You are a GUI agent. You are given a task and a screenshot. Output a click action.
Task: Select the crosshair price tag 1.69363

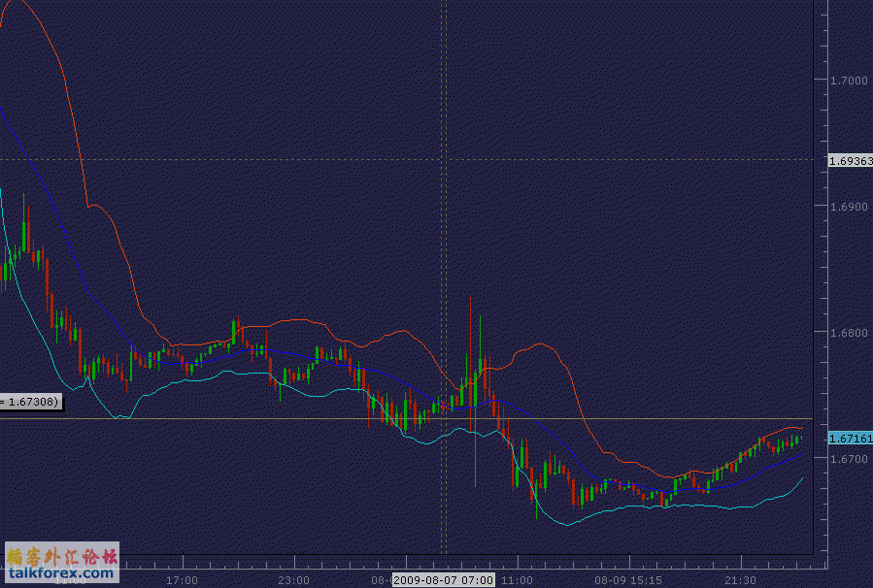coord(851,161)
